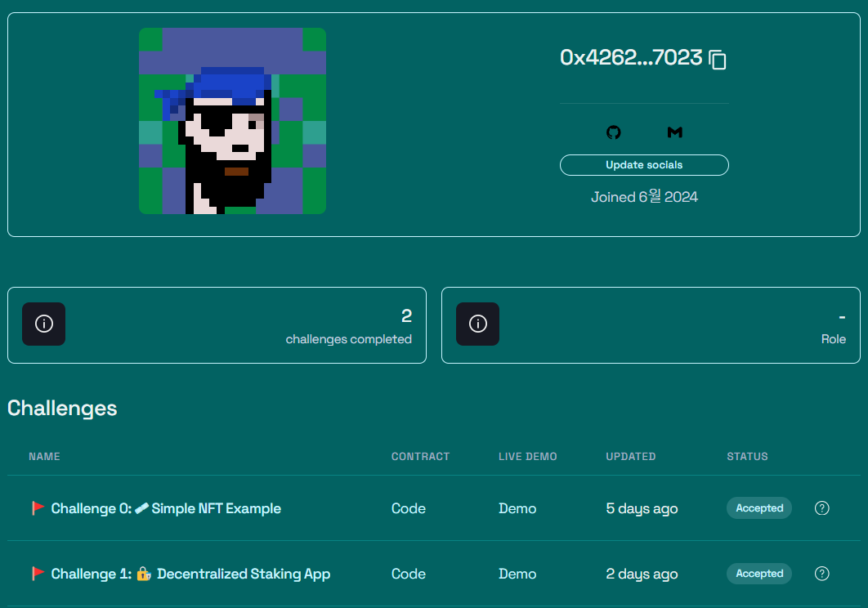Click the '5 days ago' updated cell
Viewport: 868px width, 608px height.
point(642,509)
